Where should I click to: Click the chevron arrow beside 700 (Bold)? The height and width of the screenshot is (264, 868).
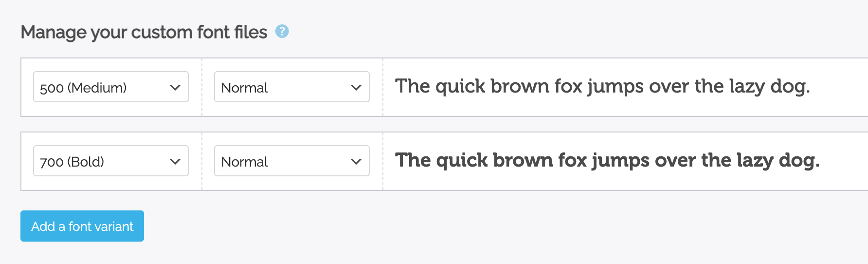pyautogui.click(x=175, y=162)
